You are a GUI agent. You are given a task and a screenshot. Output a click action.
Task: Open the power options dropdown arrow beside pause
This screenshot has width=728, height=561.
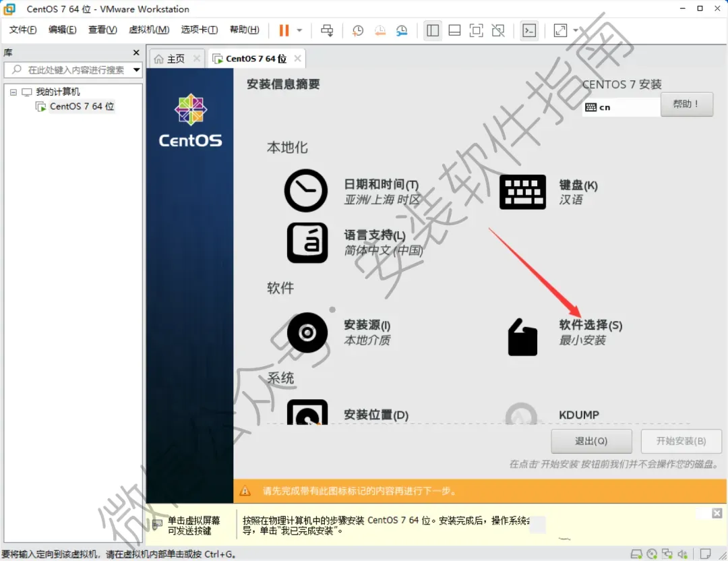click(299, 30)
